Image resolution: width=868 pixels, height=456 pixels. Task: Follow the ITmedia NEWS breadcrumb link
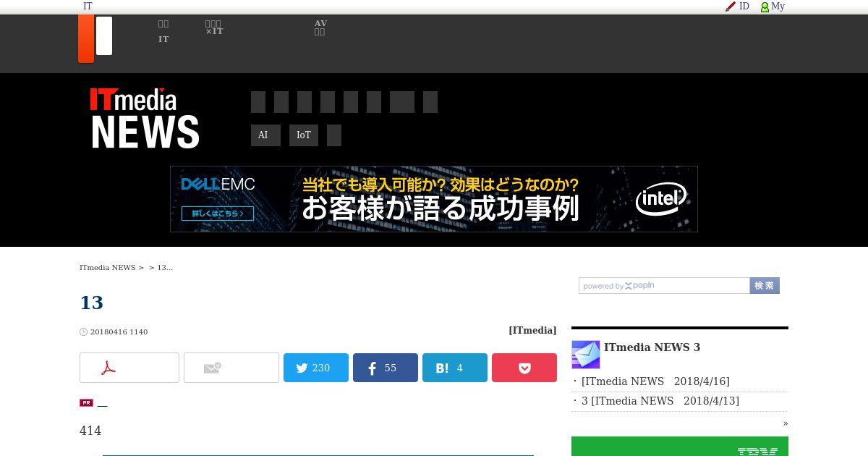pyautogui.click(x=108, y=268)
